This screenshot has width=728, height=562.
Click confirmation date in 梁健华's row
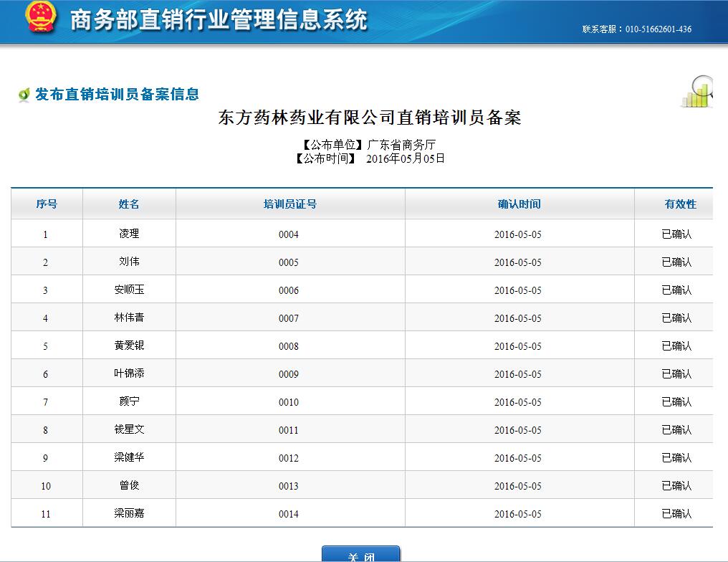pyautogui.click(x=518, y=458)
